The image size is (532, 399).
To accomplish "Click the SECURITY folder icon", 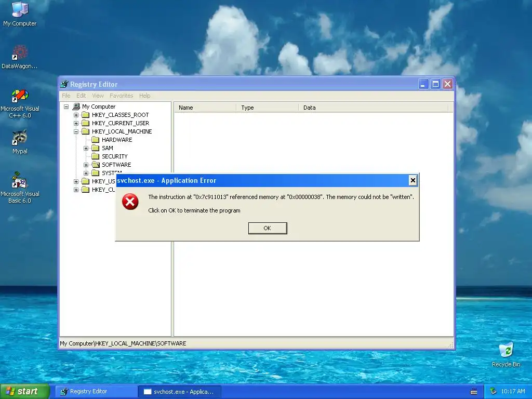I will coord(96,156).
